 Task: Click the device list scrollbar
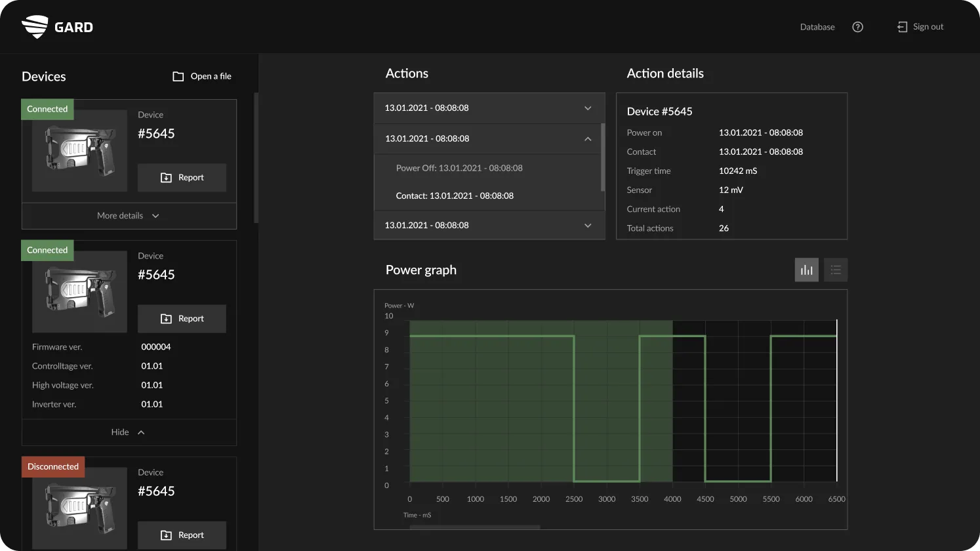point(256,157)
